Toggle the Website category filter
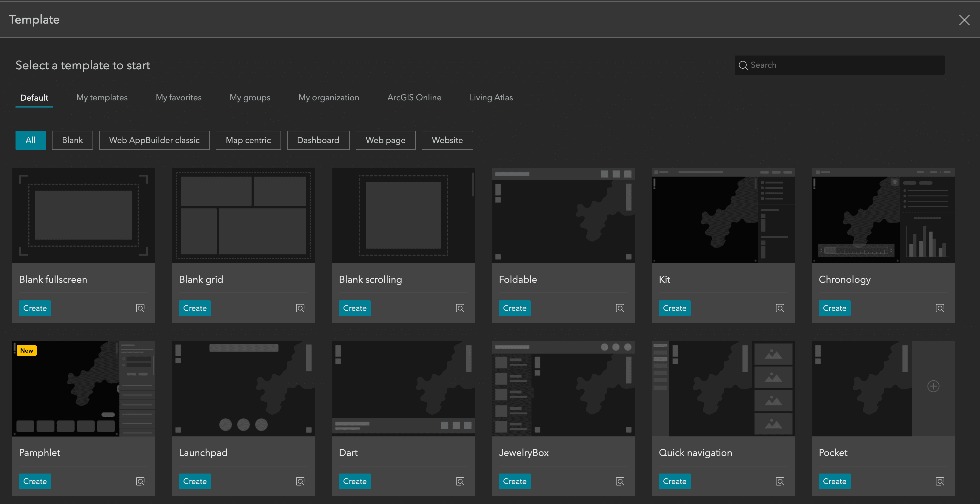Image resolution: width=980 pixels, height=504 pixels. (447, 140)
